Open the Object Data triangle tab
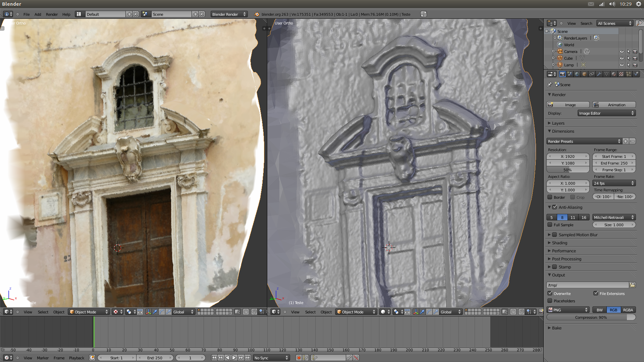644x362 pixels. [x=606, y=74]
